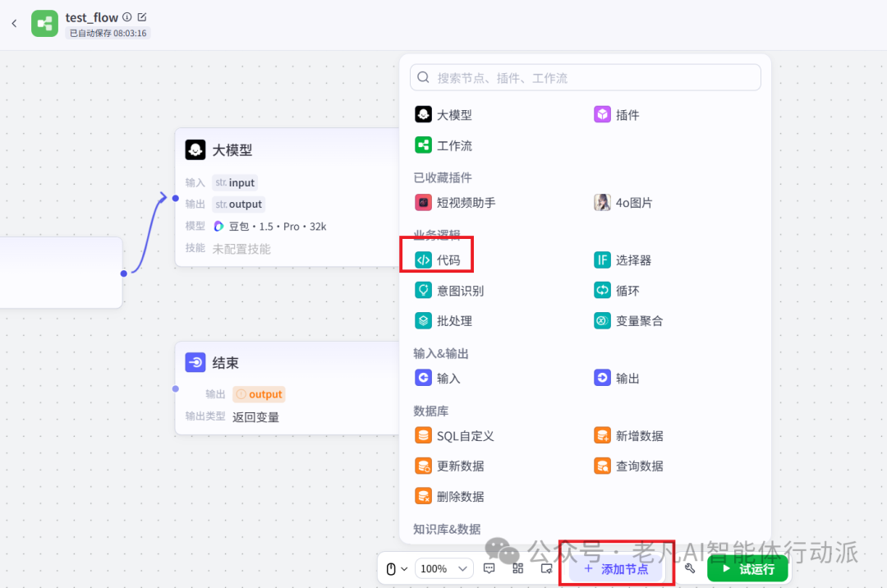Click the debug wrench icon in the bottom toolbar
887x588 pixels.
(x=690, y=568)
